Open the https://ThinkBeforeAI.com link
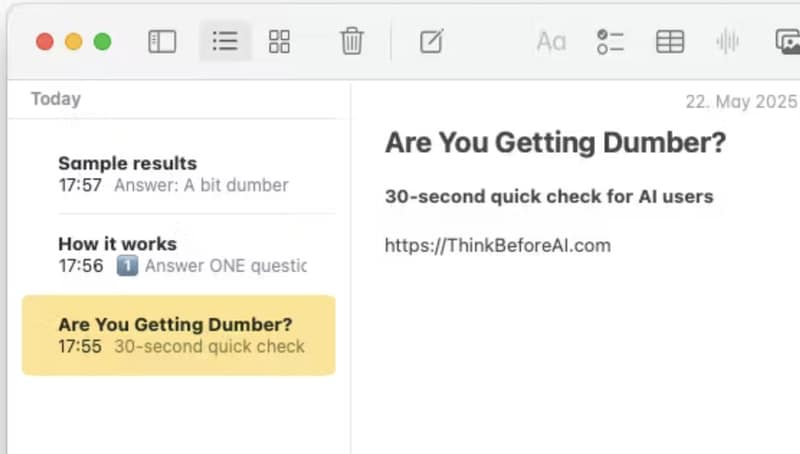The width and height of the screenshot is (800, 454). click(497, 245)
